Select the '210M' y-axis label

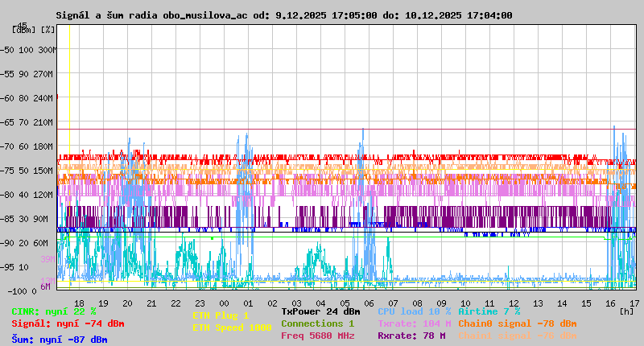point(43,123)
